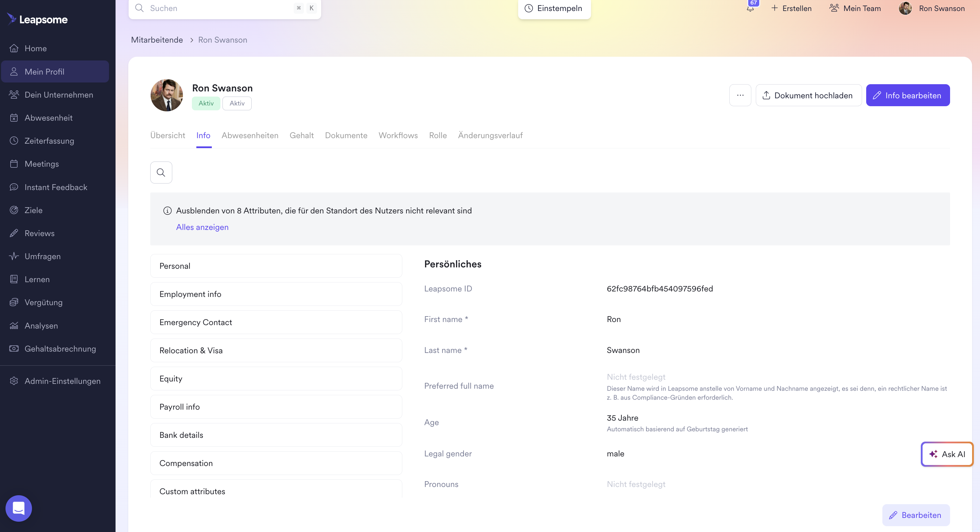
Task: Open Instant Feedback from the sidebar
Action: [56, 187]
